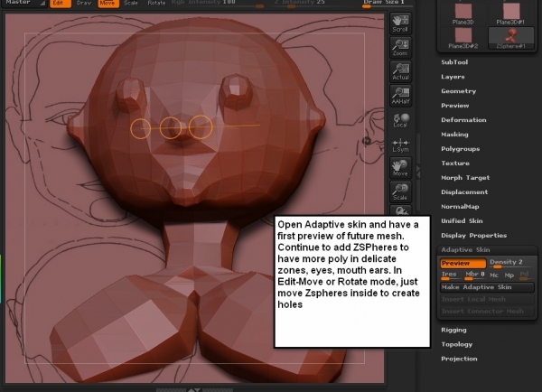Switch to Scale mode in top bar
This screenshot has width=542, height=392.
coord(131,3)
